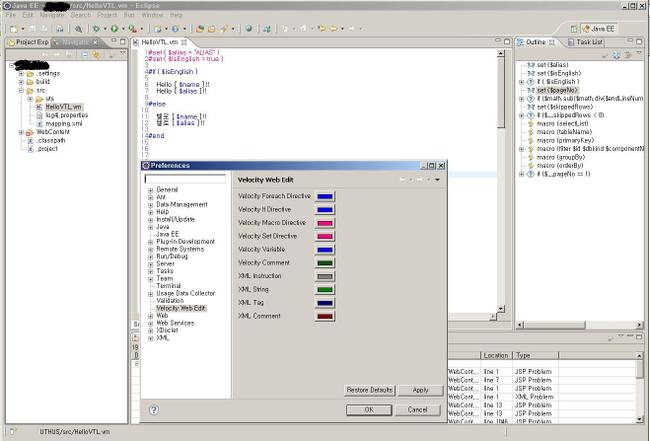650x441 pixels.
Task: Select the Java EE perspective button
Action: click(x=599, y=29)
